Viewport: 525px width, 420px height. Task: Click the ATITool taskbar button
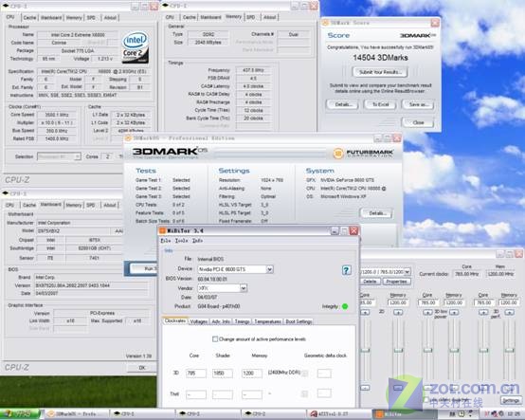tap(339, 414)
